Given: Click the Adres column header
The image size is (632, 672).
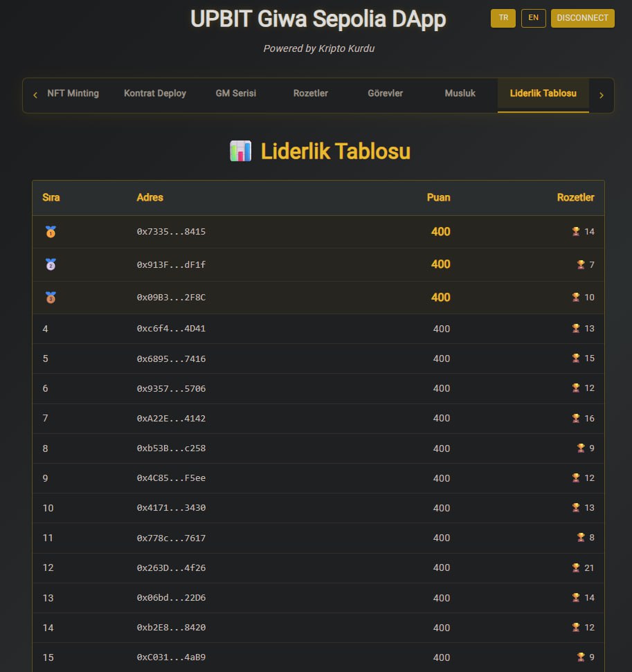Looking at the screenshot, I should 150,197.
